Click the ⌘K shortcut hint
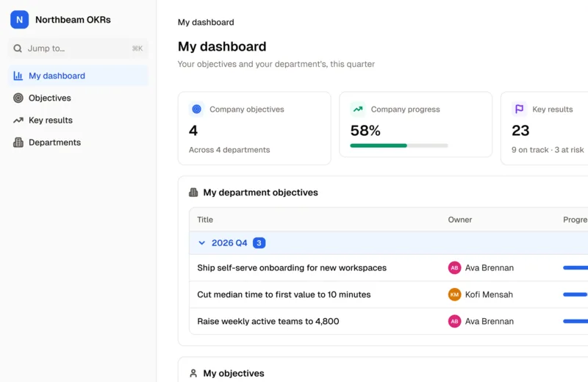The height and width of the screenshot is (382, 588). [x=137, y=48]
